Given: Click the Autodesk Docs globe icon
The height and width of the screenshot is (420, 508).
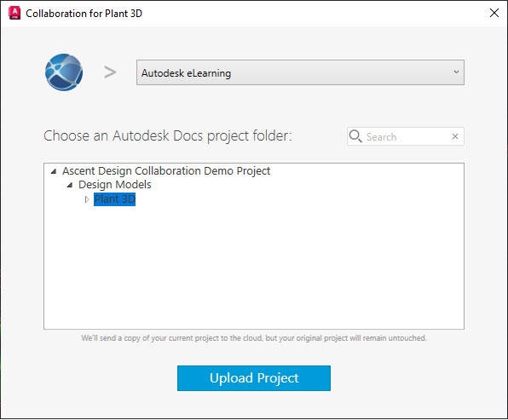Looking at the screenshot, I should click(x=64, y=72).
